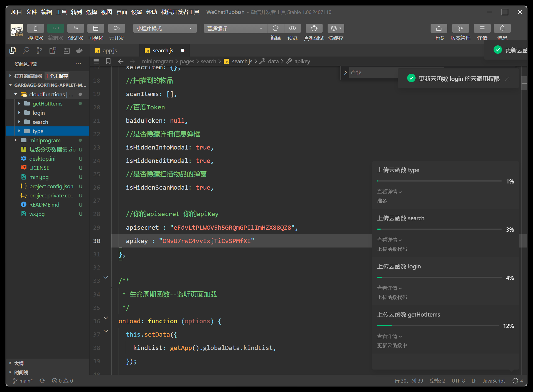Screen dimensions: 533x392
Task: Click the main branch status item
Action: (x=23, y=381)
